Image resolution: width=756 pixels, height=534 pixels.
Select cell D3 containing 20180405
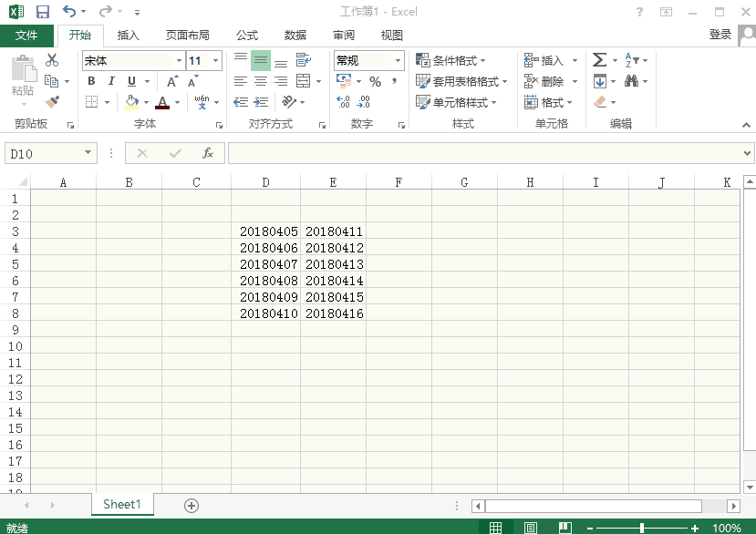click(266, 231)
